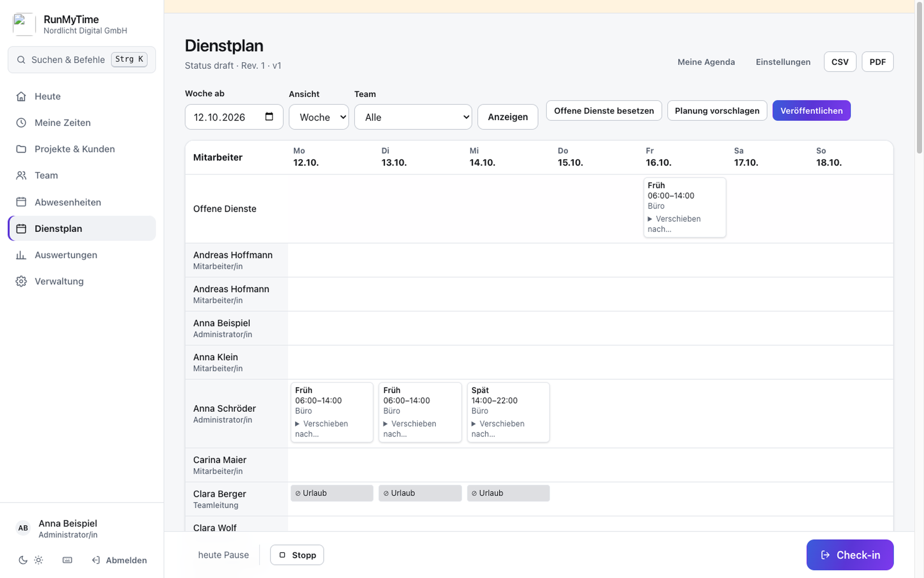Click Offene Dienste besetzen

click(x=604, y=110)
